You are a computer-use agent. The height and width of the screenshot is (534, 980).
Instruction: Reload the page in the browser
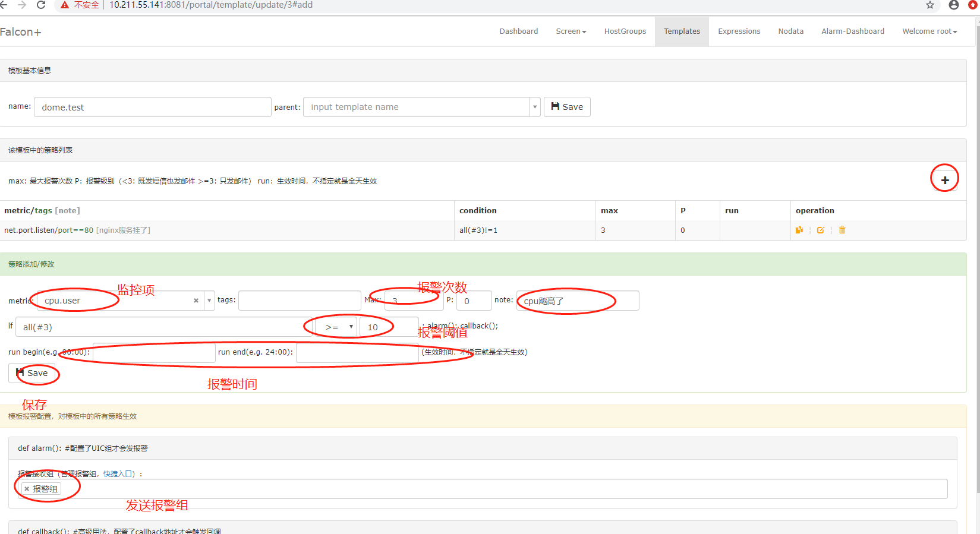(x=41, y=5)
